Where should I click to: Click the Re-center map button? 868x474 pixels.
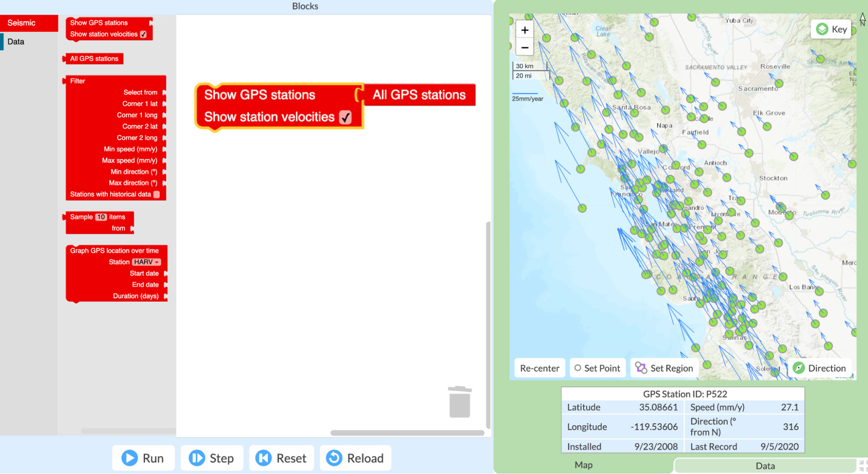click(x=538, y=368)
